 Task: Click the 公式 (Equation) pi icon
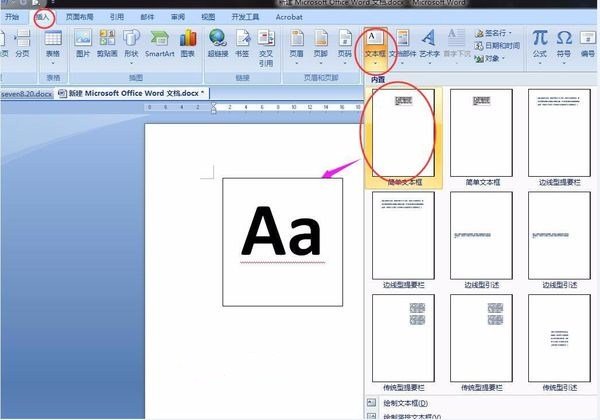coord(539,42)
